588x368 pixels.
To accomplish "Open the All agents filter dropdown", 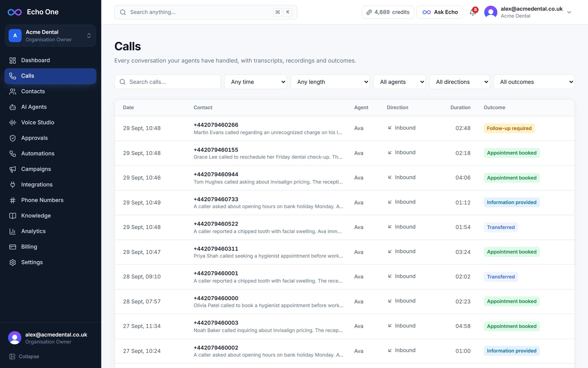I will pos(399,82).
